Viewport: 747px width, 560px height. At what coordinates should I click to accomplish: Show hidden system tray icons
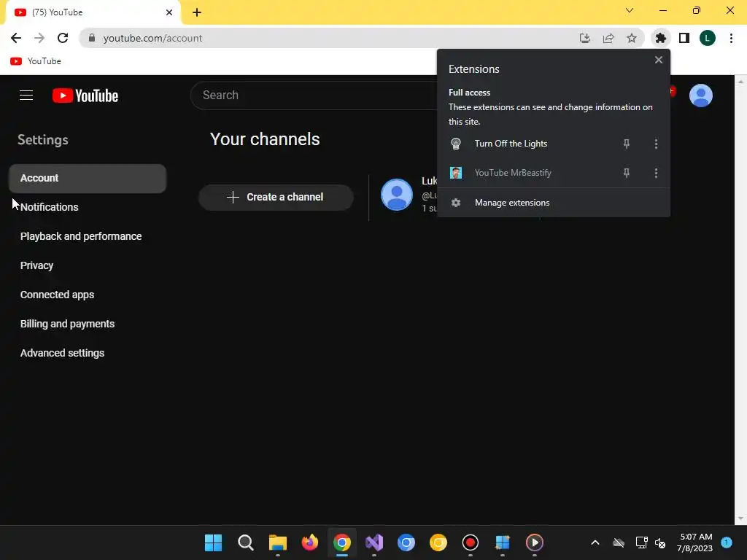(595, 542)
